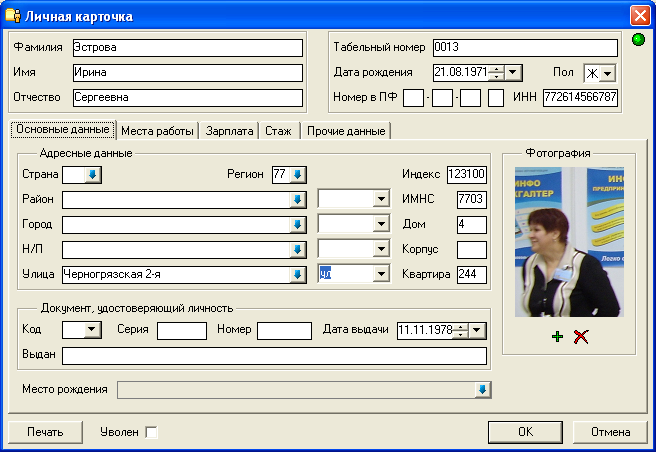Click the Личная карточка title bar icon
This screenshot has height=452, width=656.
click(13, 15)
